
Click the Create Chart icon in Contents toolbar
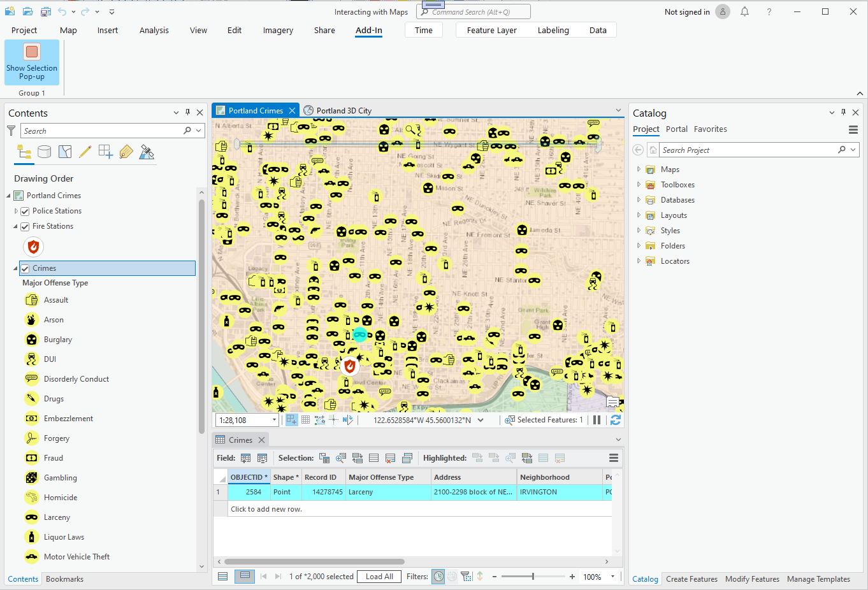point(105,152)
